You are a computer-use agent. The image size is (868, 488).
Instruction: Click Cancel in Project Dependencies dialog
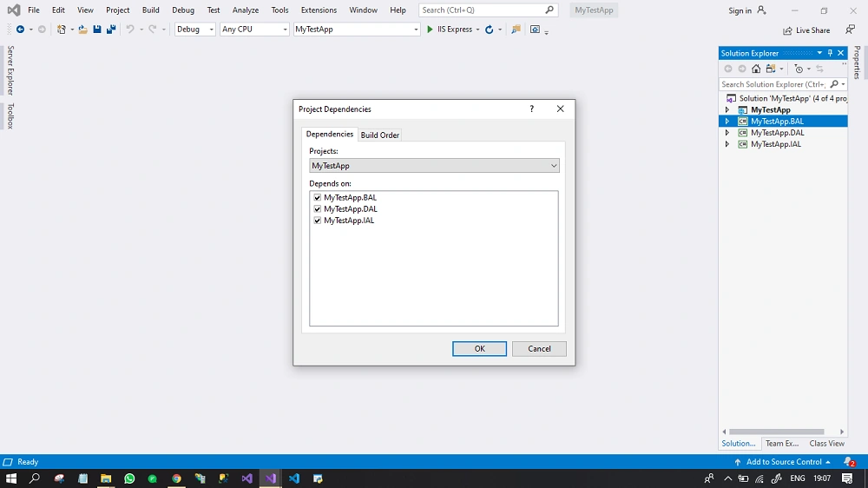[x=539, y=348]
